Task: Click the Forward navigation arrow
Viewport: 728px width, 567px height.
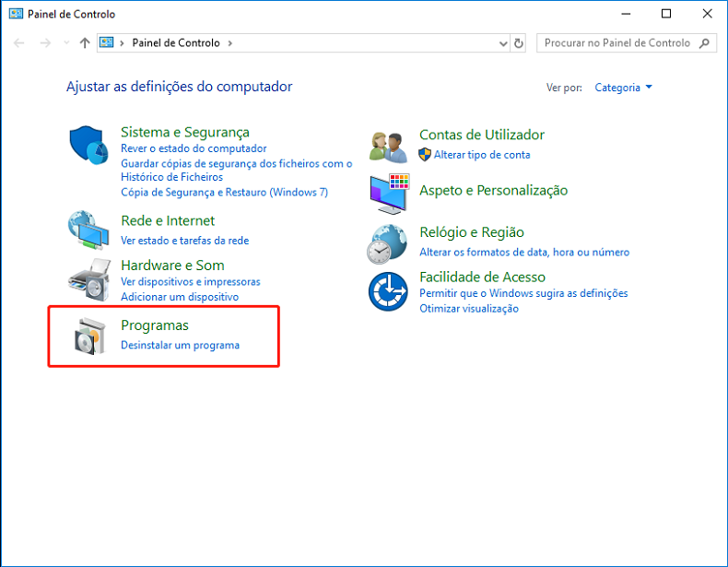Action: click(45, 43)
